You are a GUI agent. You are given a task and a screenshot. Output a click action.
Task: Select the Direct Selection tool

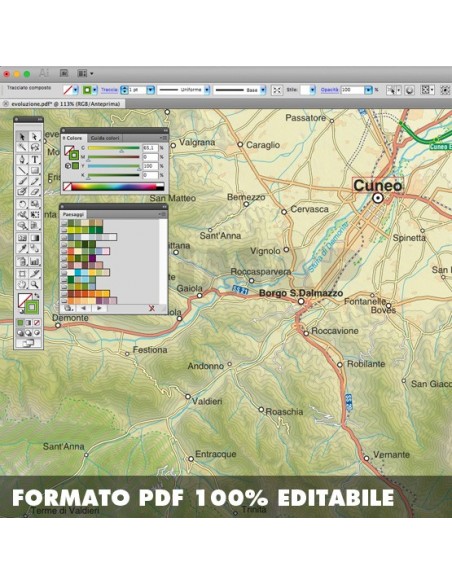(34, 136)
